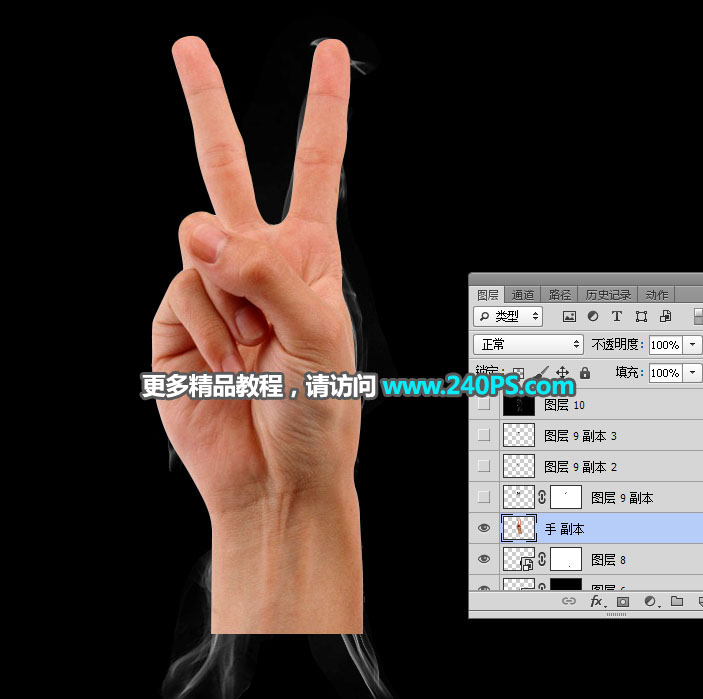Show hidden layer 图层 9 副本 2

pyautogui.click(x=484, y=466)
